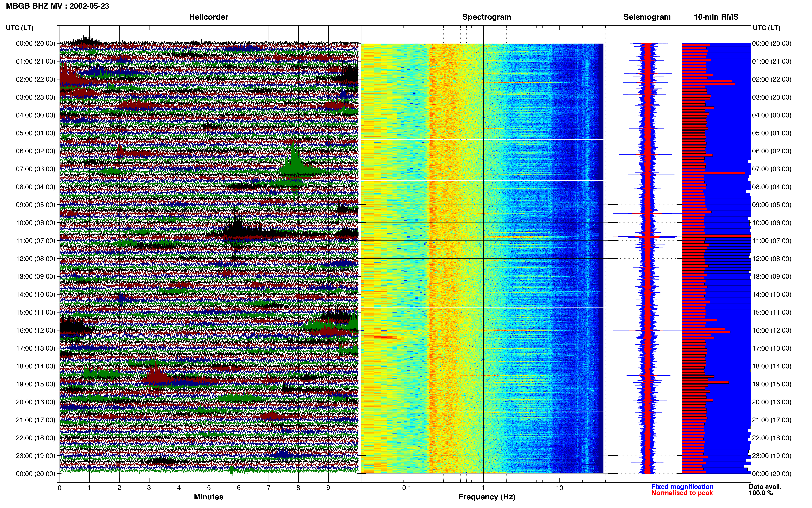Click the 1 tick on the frequency axis
The height and width of the screenshot is (508, 812).
tap(483, 487)
